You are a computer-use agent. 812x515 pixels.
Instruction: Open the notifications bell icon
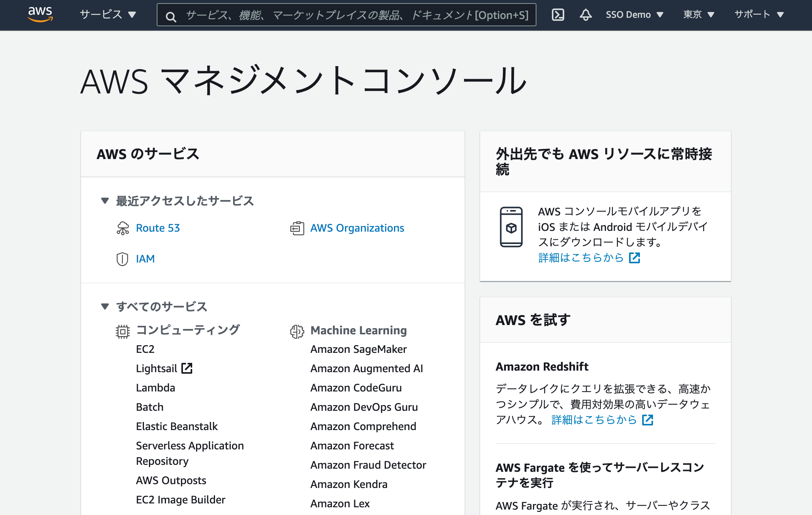point(585,15)
